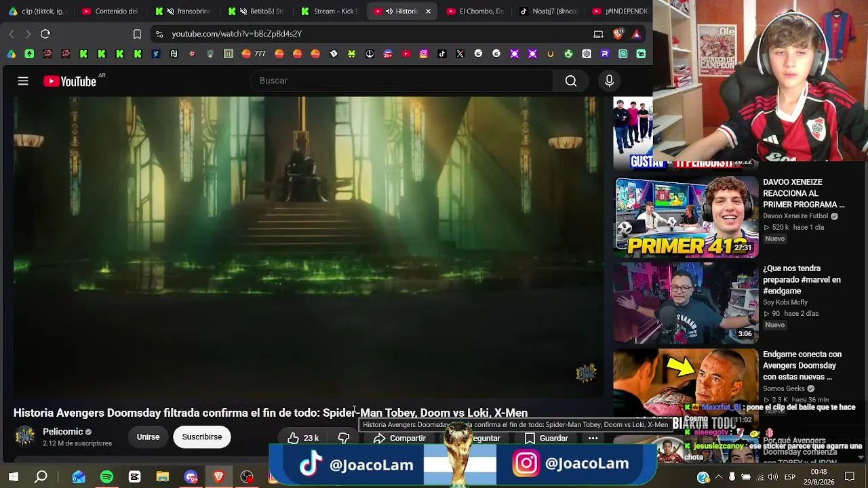
Task: Open File Explorer from the taskbar
Action: (162, 477)
